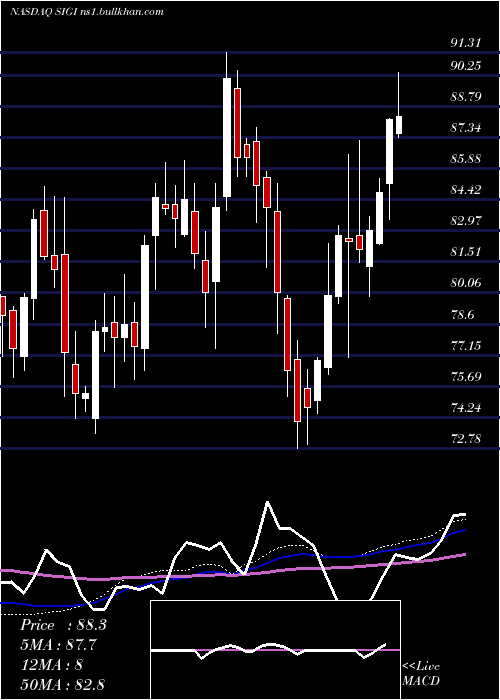
Task: Click the 74.24 price axis label
Action: coord(466,408)
